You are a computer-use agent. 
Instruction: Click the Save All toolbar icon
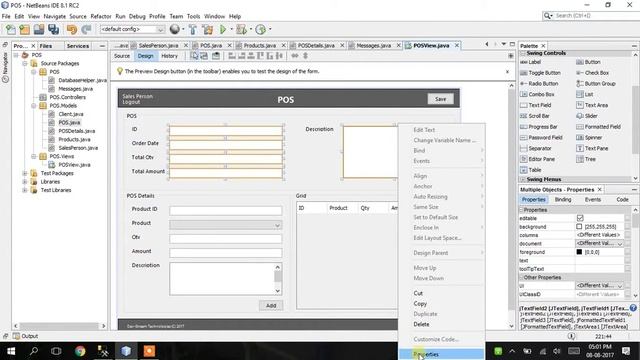point(53,29)
